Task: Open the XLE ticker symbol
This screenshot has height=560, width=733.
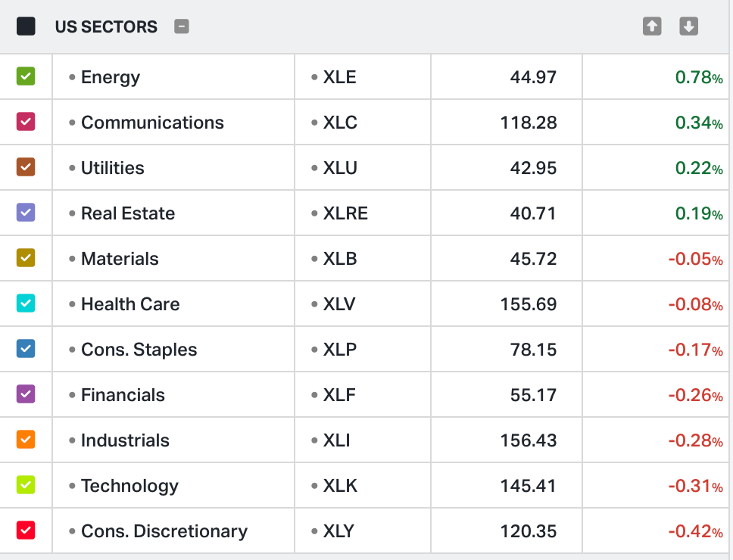Action: click(339, 77)
